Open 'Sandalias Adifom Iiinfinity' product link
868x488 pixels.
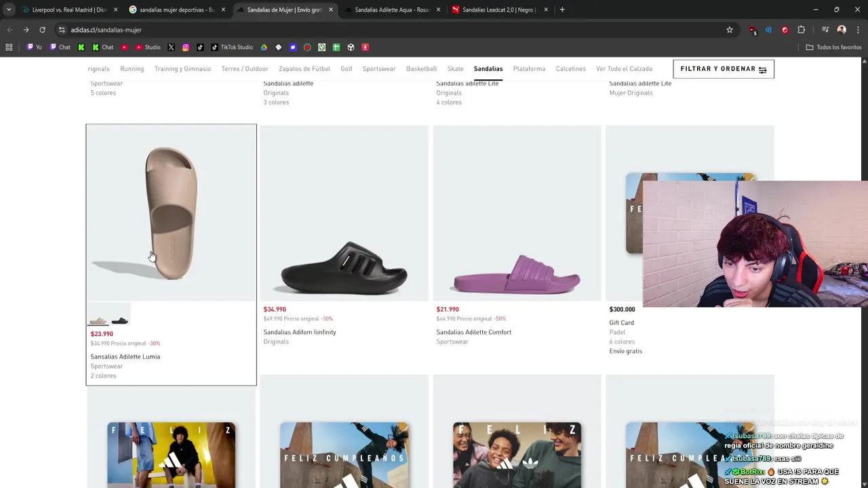click(300, 332)
